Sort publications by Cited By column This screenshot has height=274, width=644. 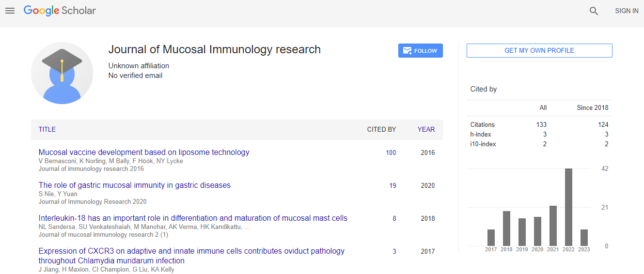click(381, 129)
